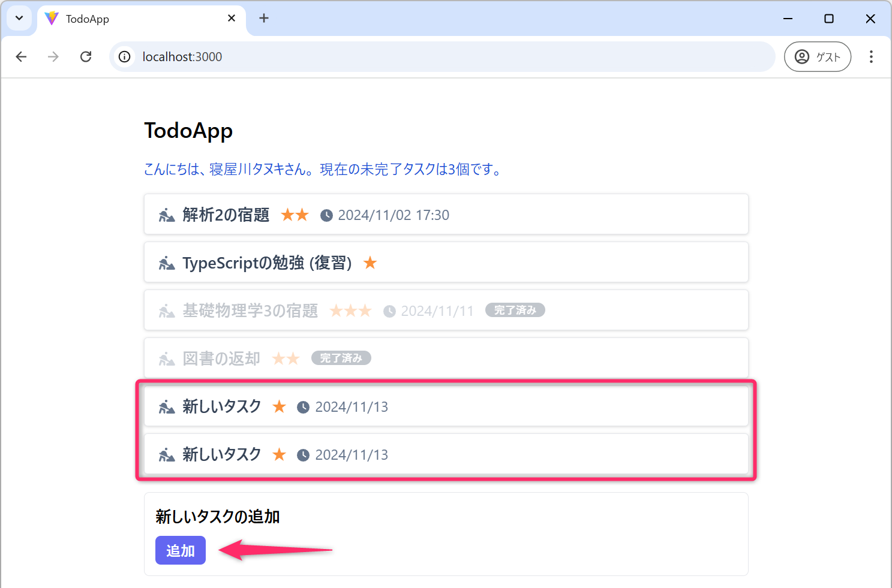Click the 完了済み badge on 基礎物理学3の宿題
This screenshot has height=588, width=892.
click(515, 310)
